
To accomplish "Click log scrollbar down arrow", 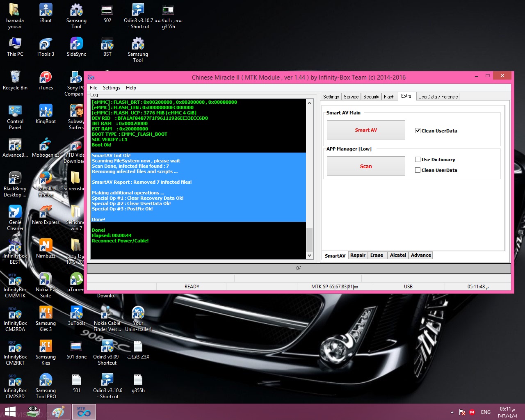I will (309, 255).
